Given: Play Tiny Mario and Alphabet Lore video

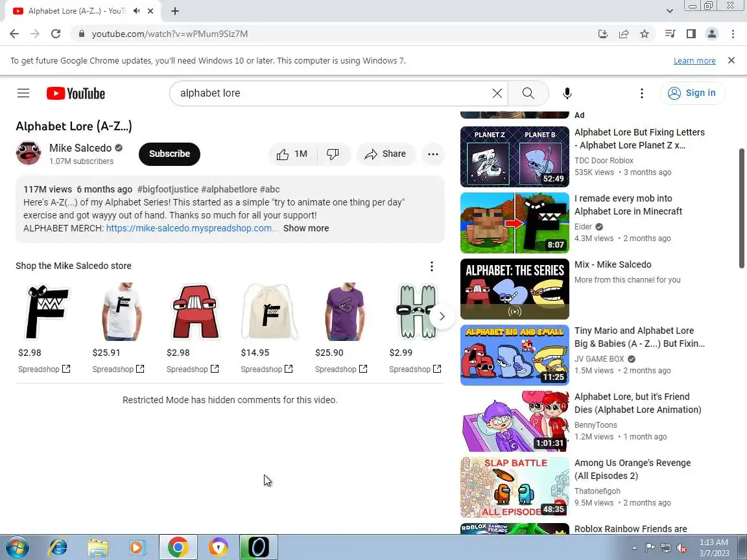Looking at the screenshot, I should (514, 355).
